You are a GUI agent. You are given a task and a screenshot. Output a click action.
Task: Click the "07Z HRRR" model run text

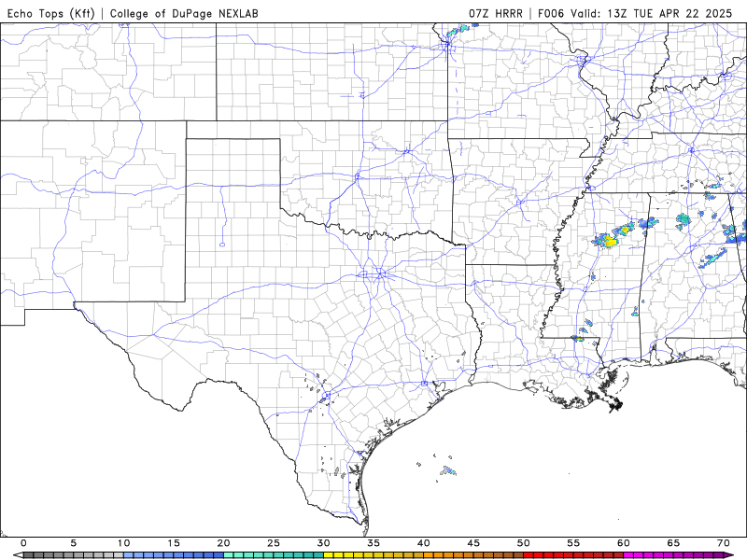pos(496,13)
